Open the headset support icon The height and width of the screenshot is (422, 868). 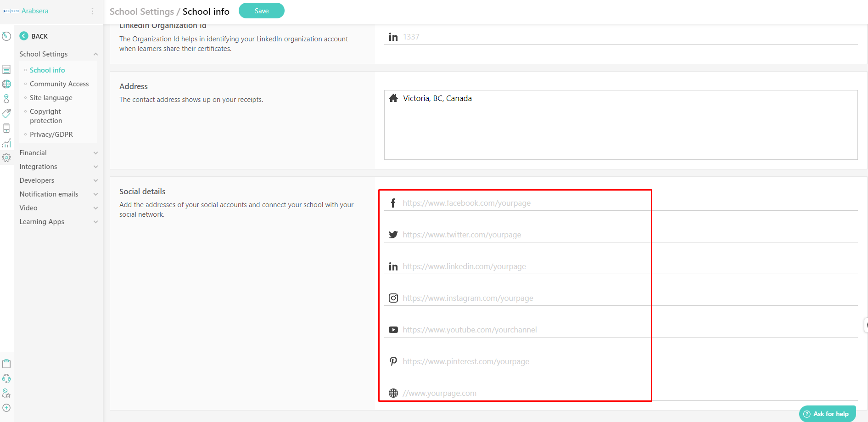[x=6, y=378]
